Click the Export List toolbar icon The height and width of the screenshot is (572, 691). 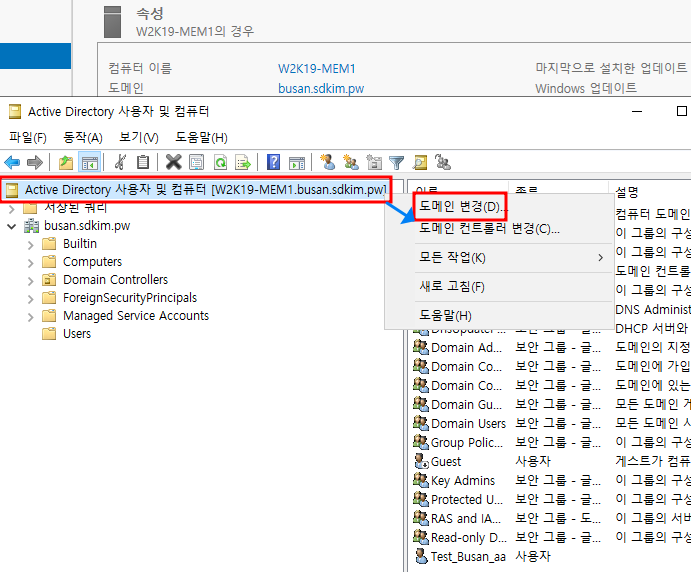click(243, 163)
